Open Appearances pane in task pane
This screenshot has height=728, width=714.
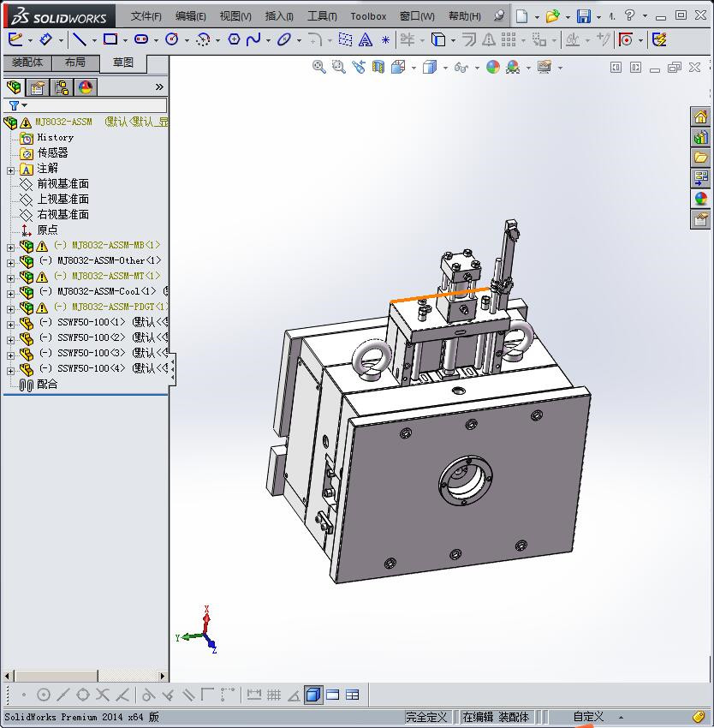tap(700, 199)
